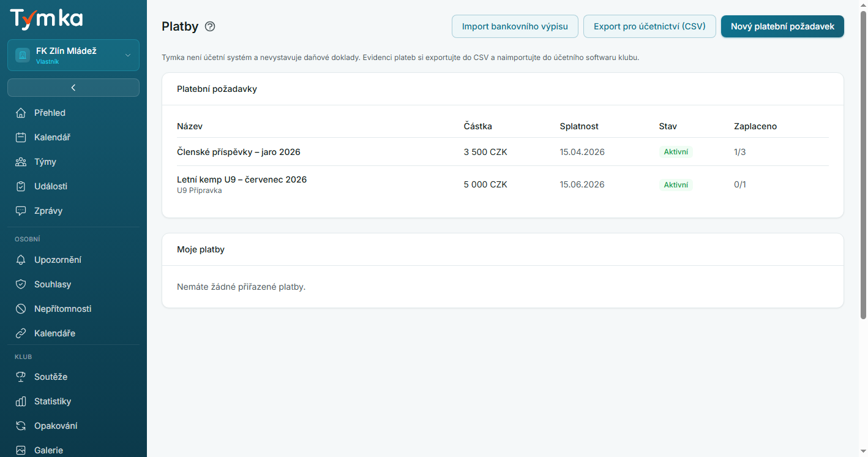
Task: Click the Nemáte žádné přiřazené platby message
Action: coord(241,287)
